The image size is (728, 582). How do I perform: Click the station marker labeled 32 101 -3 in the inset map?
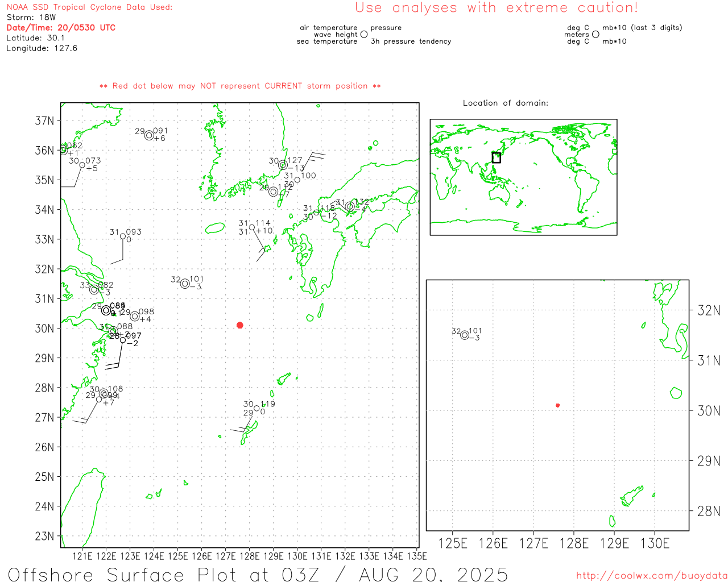tap(465, 335)
